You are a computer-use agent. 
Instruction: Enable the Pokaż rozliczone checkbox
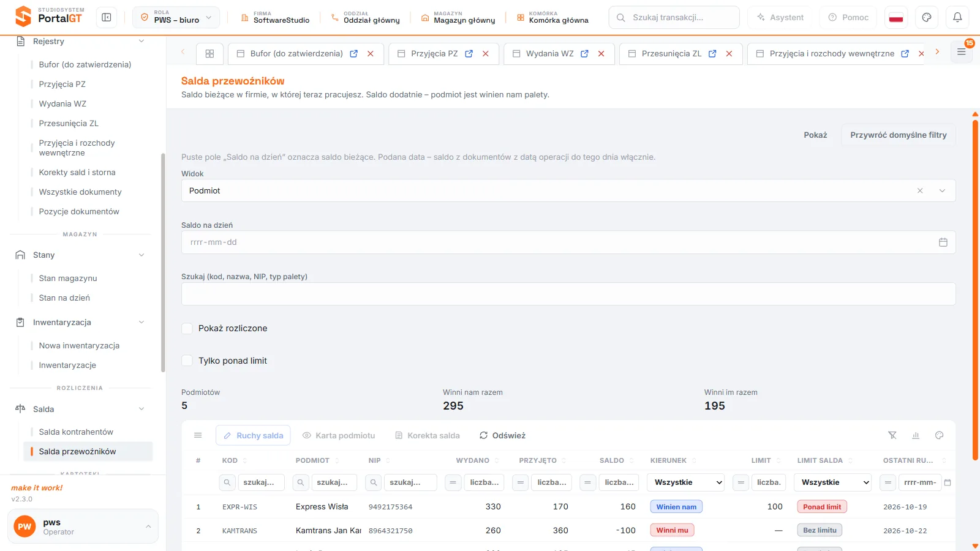coord(187,329)
